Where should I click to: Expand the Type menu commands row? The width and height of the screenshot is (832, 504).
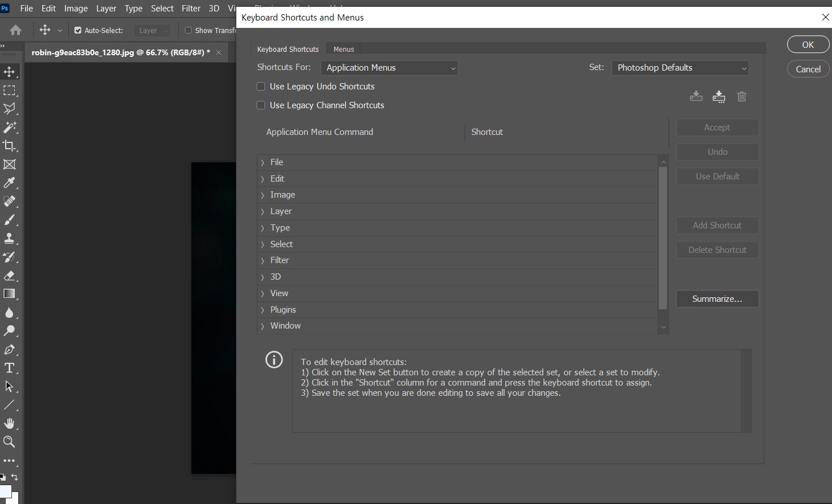(457, 228)
